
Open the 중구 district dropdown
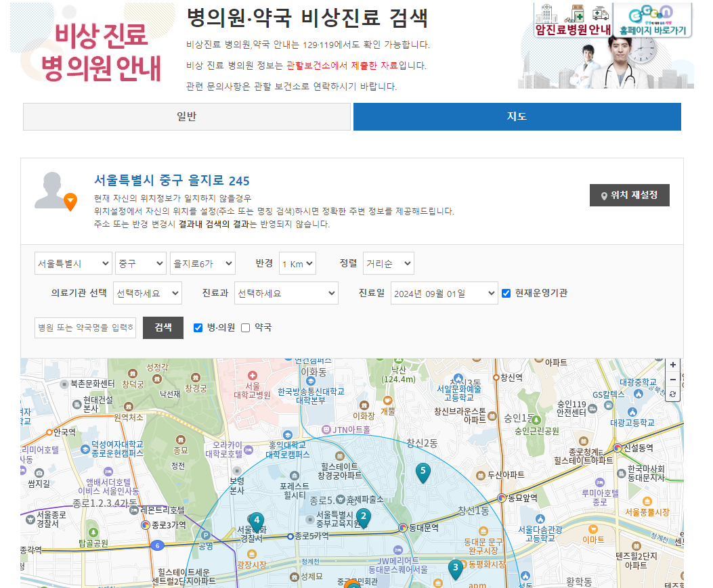(141, 264)
